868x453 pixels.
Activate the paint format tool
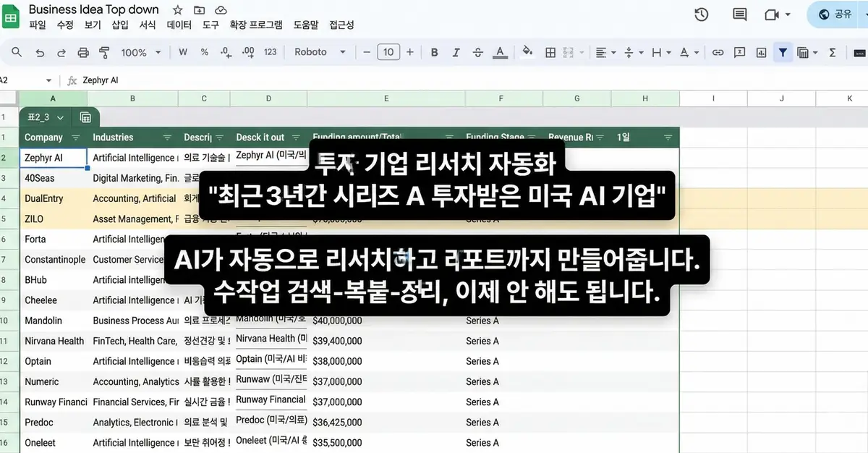(103, 52)
